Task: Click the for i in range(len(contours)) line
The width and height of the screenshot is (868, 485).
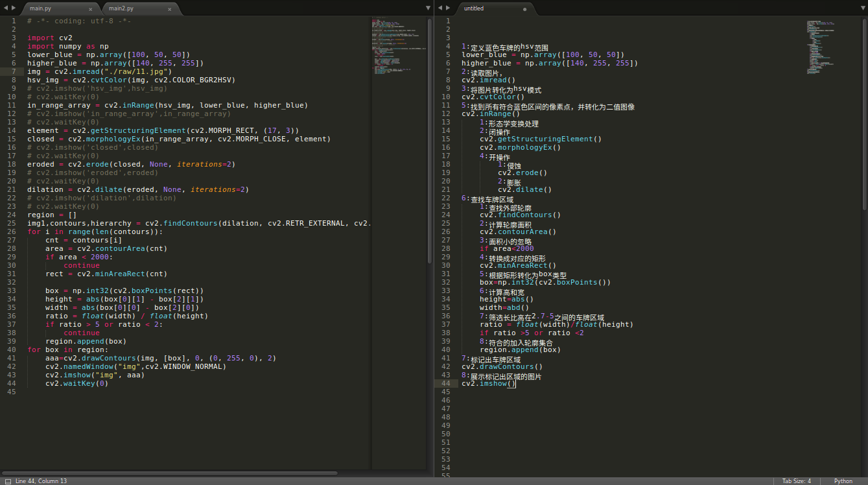Action: pyautogui.click(x=95, y=231)
